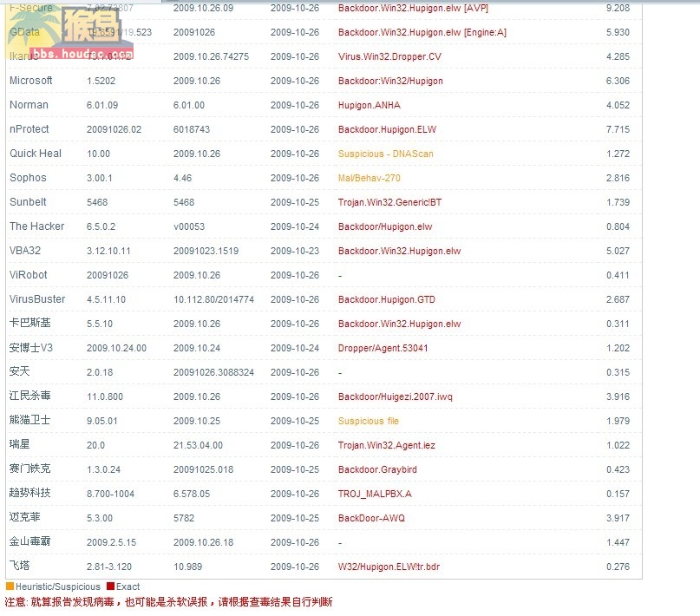This screenshot has width=700, height=616.
Task: Click the red 注意 warning notice
Action: (168, 602)
